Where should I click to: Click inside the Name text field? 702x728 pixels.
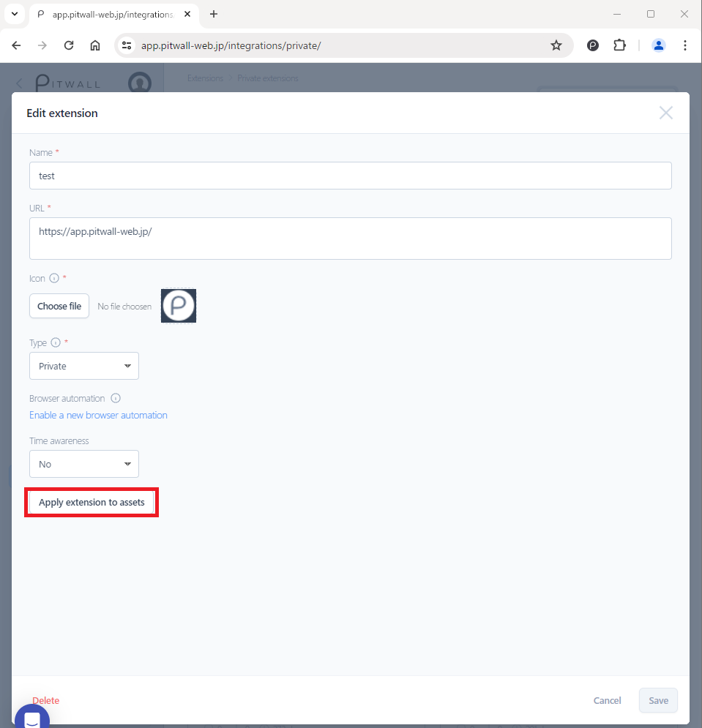350,176
